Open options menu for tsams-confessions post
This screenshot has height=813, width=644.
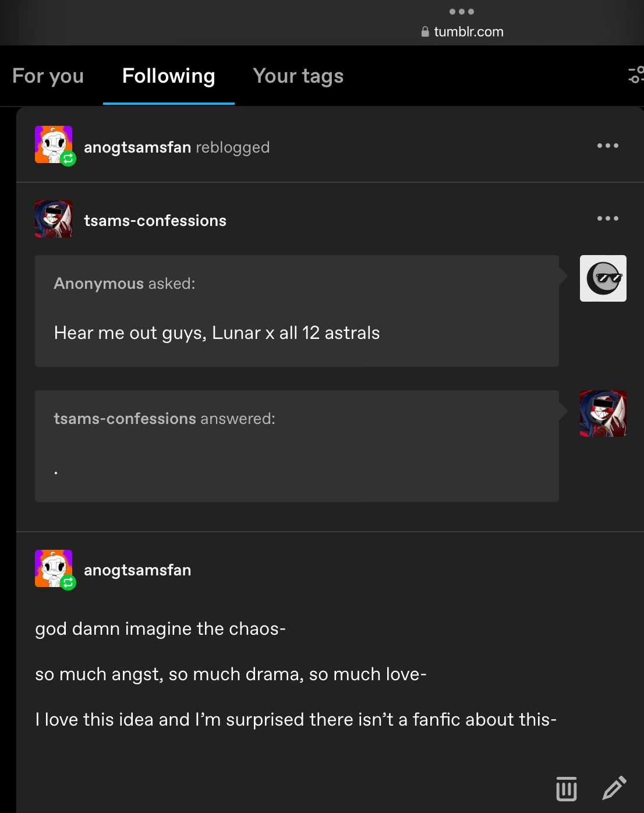click(x=607, y=218)
